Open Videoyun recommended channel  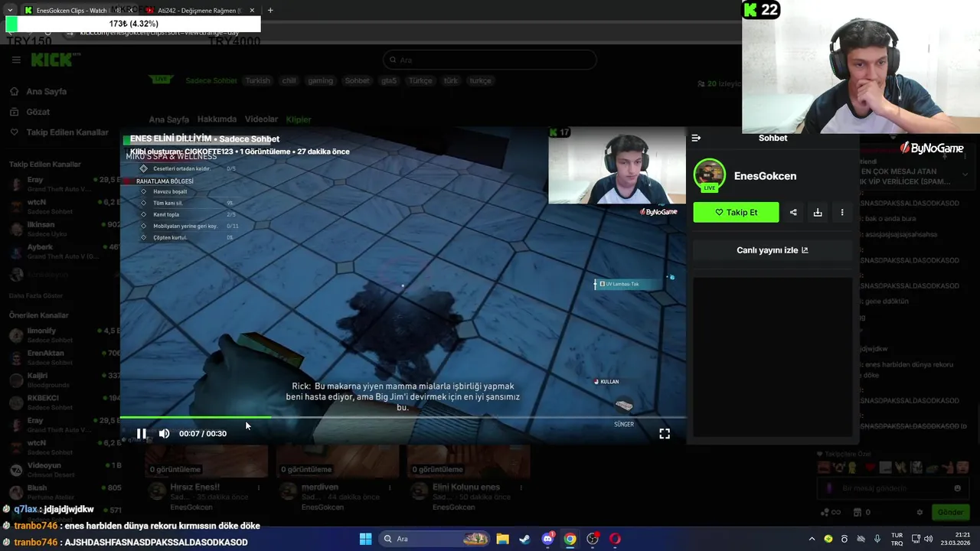60,469
